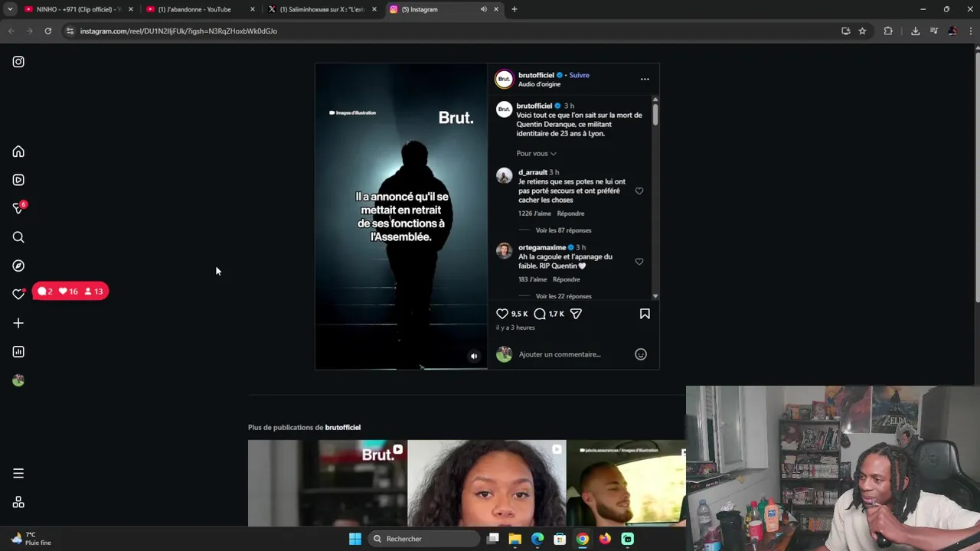Switch to J'abandonne YouTube tab
Screen dimensions: 980x551
coord(201,9)
